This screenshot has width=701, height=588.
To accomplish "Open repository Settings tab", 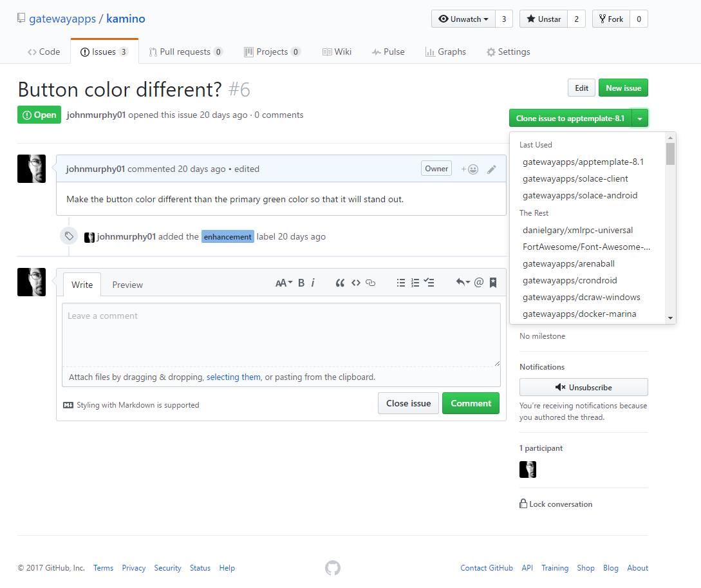I will [x=509, y=52].
